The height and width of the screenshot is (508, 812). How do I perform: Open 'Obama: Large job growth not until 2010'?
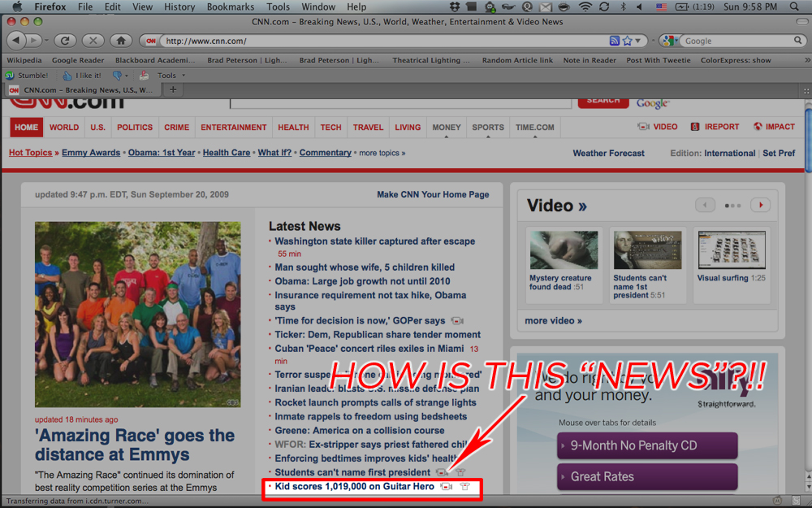click(362, 281)
